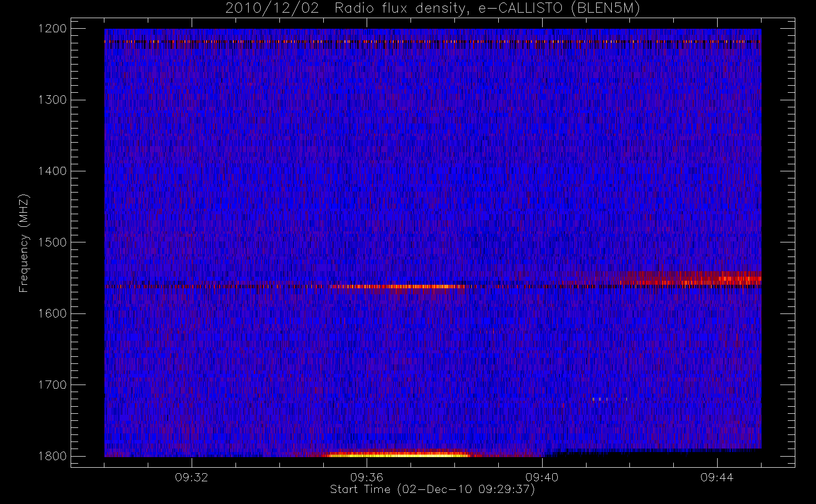The width and height of the screenshot is (816, 504).
Task: Click the 1300 frequency tick label
Action: [x=52, y=100]
